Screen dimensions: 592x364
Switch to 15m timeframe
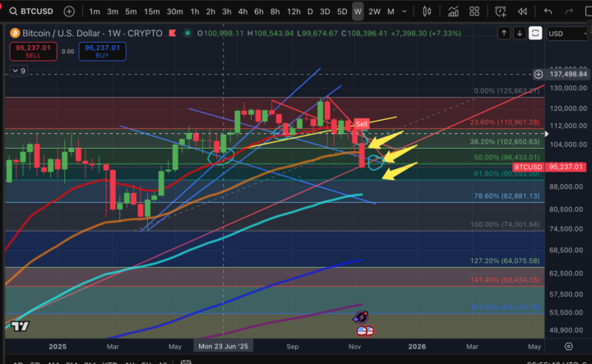pyautogui.click(x=152, y=12)
